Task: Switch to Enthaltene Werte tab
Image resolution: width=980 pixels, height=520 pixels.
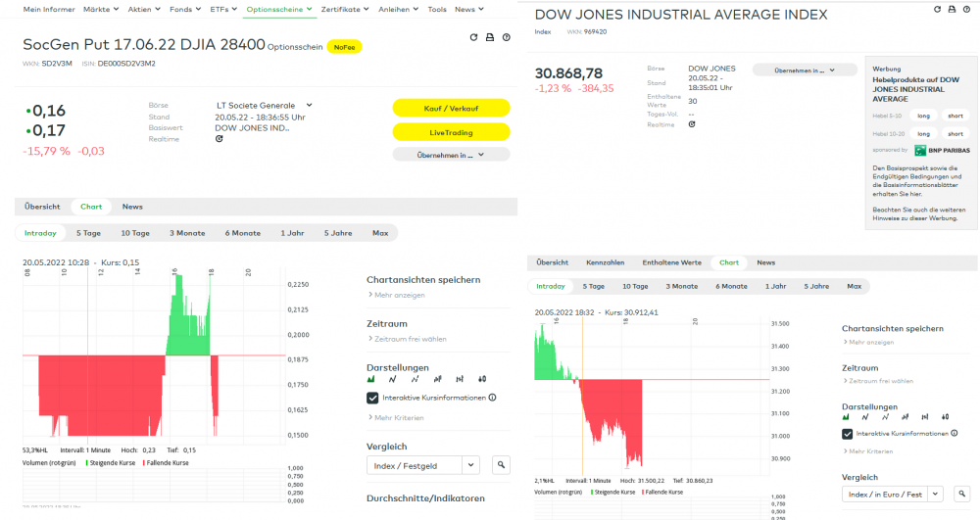Action: click(x=672, y=262)
